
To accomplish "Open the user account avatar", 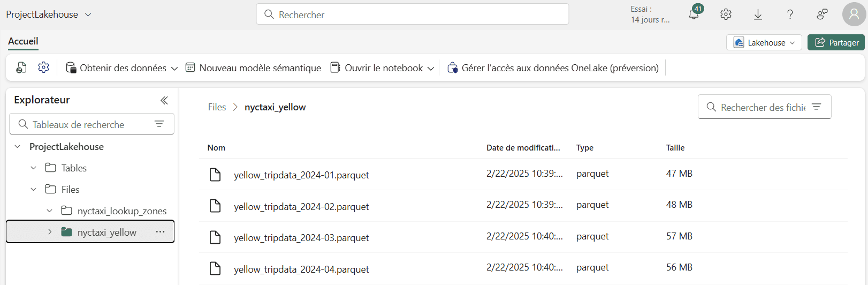I will [854, 14].
